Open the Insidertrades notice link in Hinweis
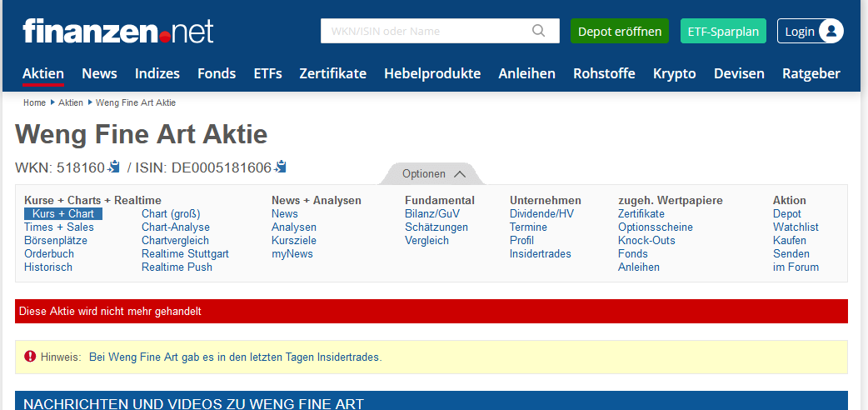 point(235,357)
